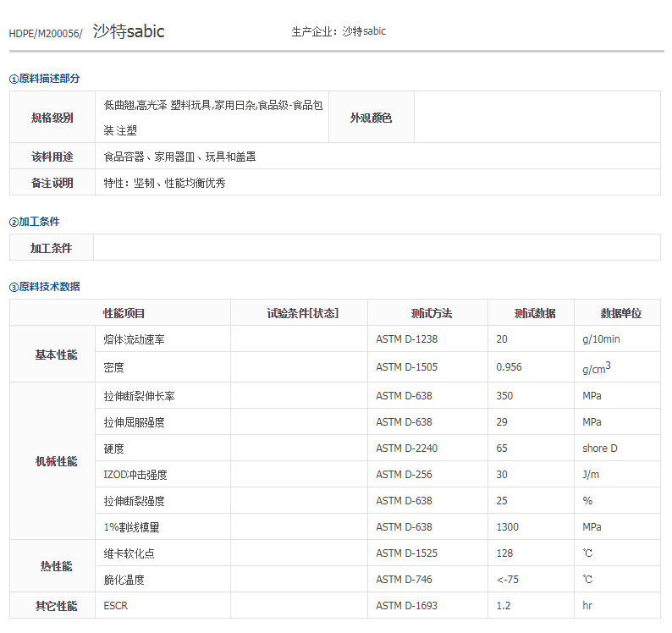Click the 密度 property cell
The image size is (672, 633).
tap(162, 367)
